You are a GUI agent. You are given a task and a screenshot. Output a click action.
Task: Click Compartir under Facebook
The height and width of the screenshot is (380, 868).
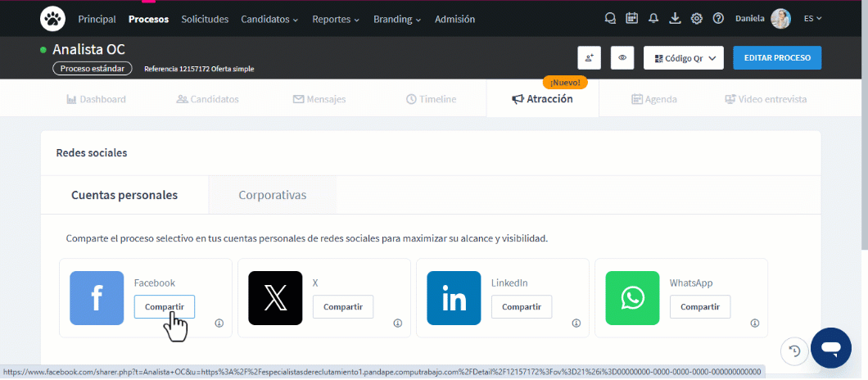[x=165, y=306]
